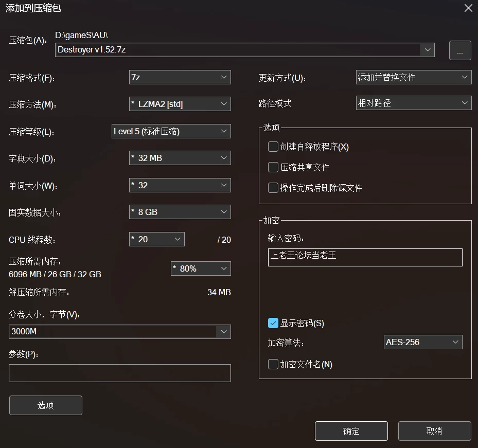Open the 加密算法 dropdown showing AES-256

click(x=423, y=342)
